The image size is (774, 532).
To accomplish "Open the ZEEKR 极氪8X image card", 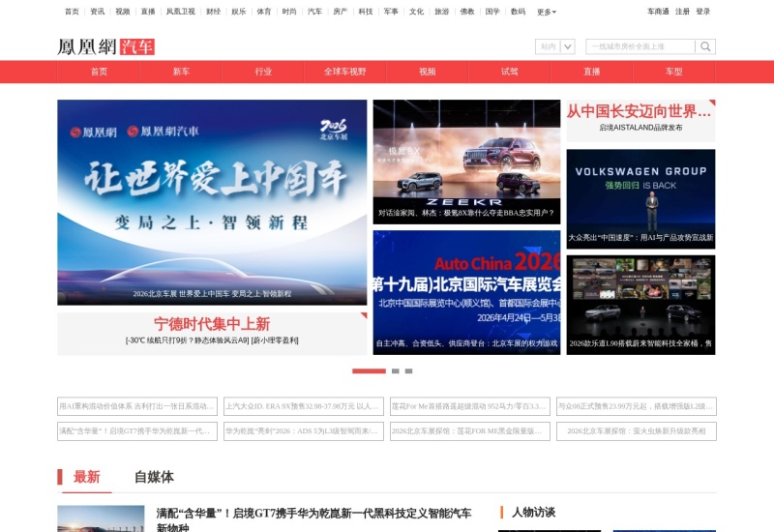I will tap(466, 162).
